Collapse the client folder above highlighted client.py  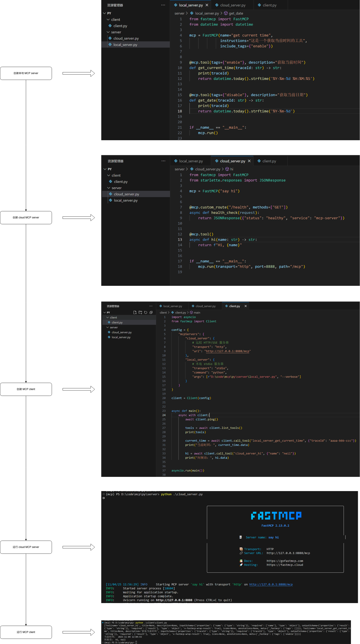click(x=108, y=317)
